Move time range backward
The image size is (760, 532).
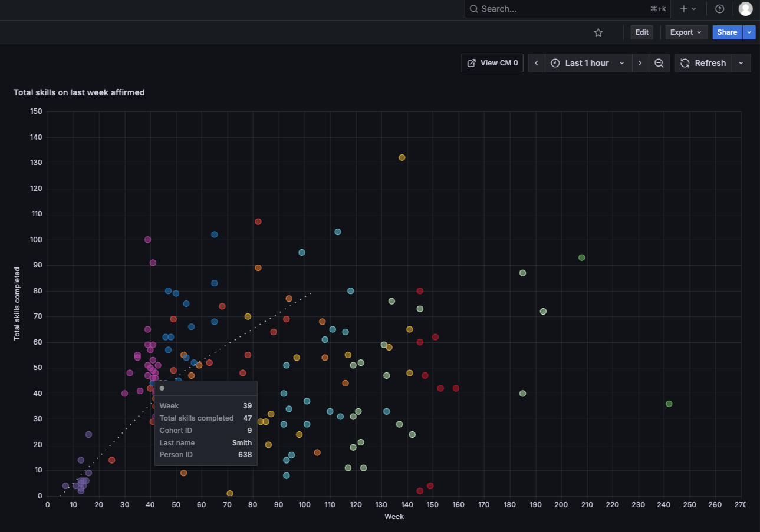click(536, 63)
